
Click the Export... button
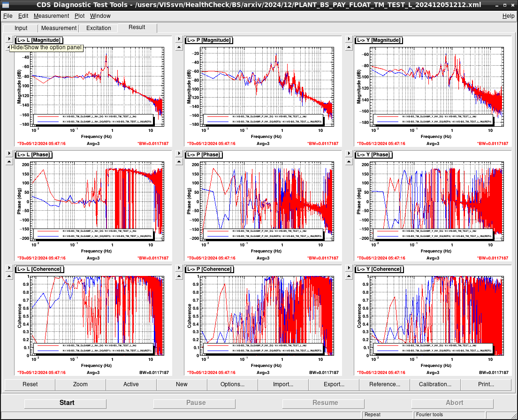pos(334,384)
